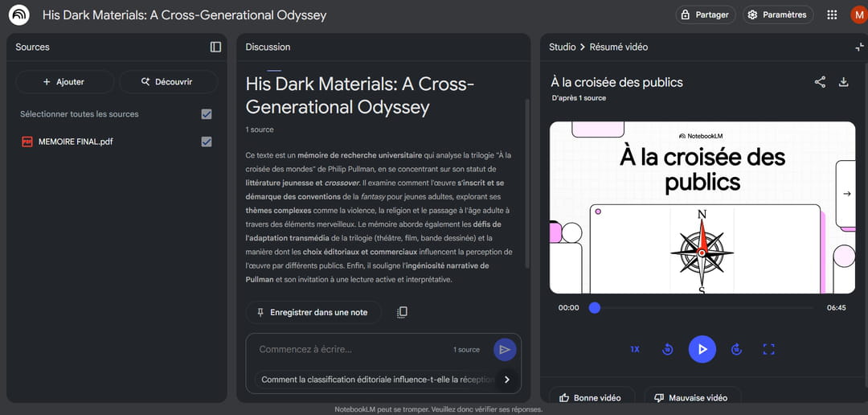Copy the summary with the copy icon
The image size is (868, 415).
402,312
